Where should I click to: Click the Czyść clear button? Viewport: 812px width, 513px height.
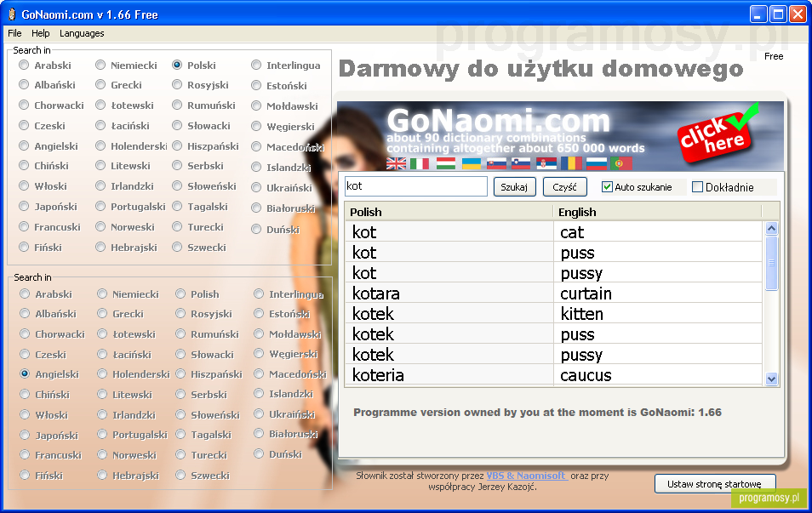[x=565, y=187]
